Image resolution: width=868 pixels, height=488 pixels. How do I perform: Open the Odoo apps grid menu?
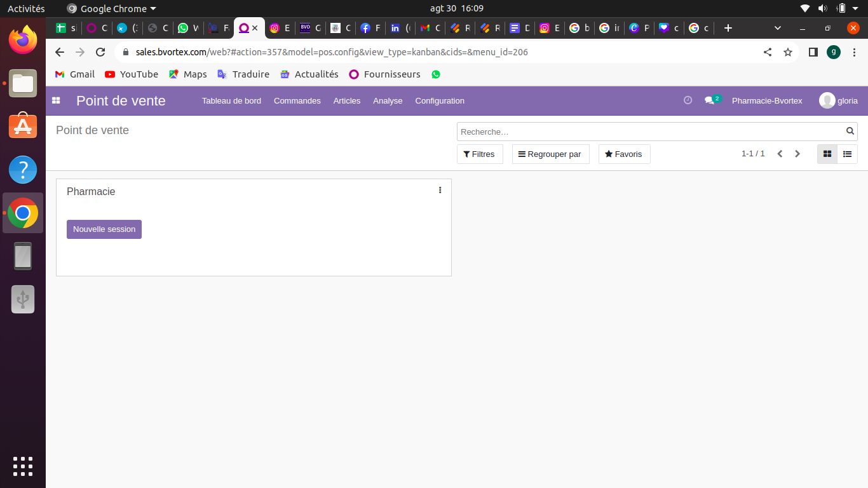56,100
